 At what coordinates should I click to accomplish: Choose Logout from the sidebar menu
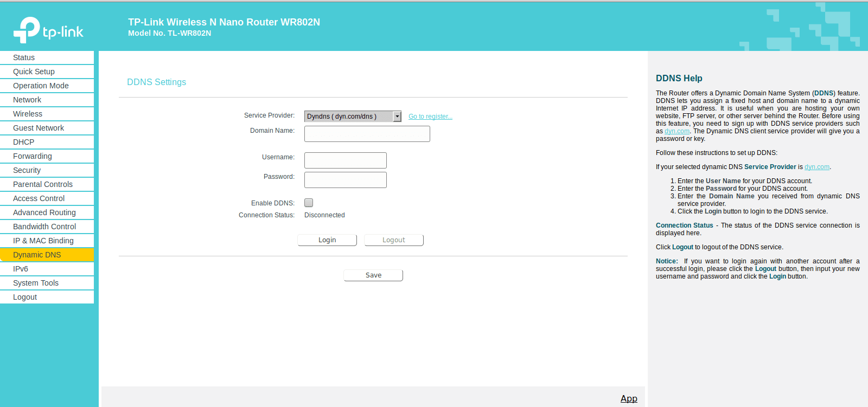point(47,297)
